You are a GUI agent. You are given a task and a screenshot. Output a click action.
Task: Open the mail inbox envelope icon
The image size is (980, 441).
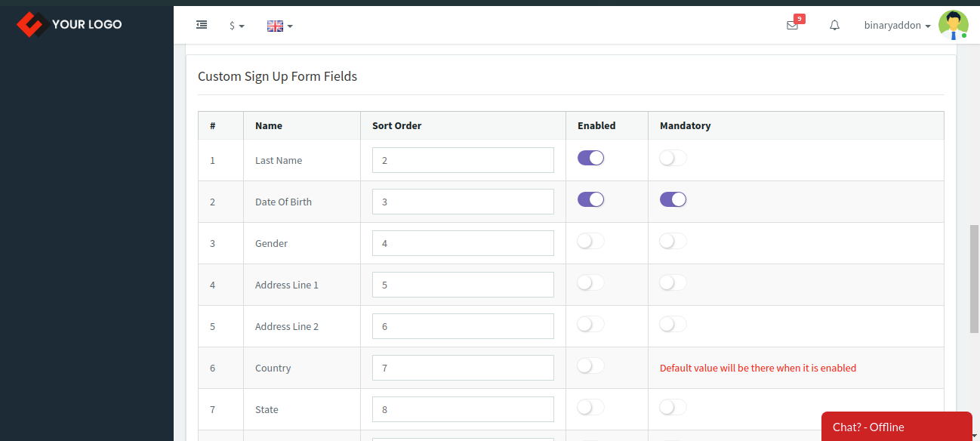(x=792, y=25)
